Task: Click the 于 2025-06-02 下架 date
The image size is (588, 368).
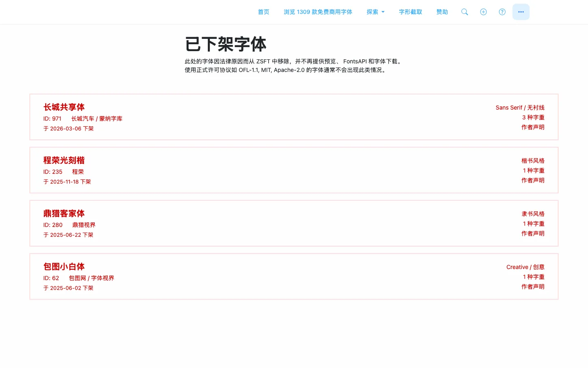Action: click(68, 288)
